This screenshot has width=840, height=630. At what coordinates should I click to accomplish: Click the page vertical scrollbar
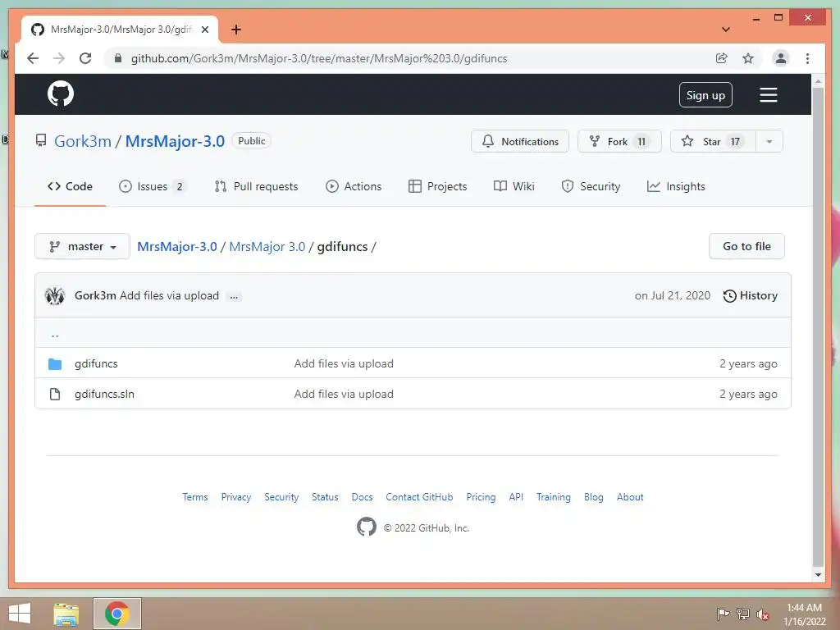point(818,326)
